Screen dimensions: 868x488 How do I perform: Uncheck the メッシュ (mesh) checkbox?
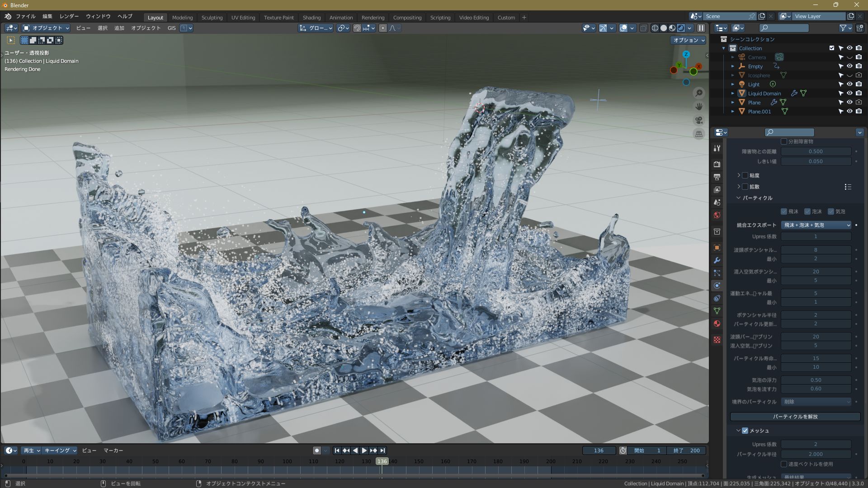pos(745,431)
